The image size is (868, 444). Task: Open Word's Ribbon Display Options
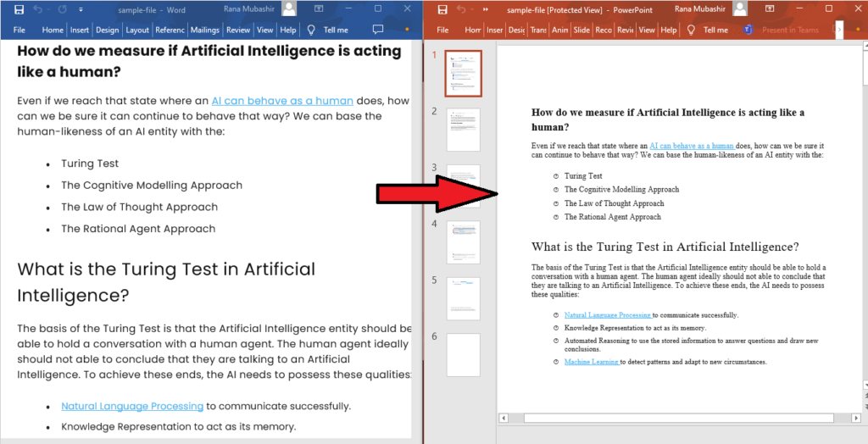click(x=317, y=9)
